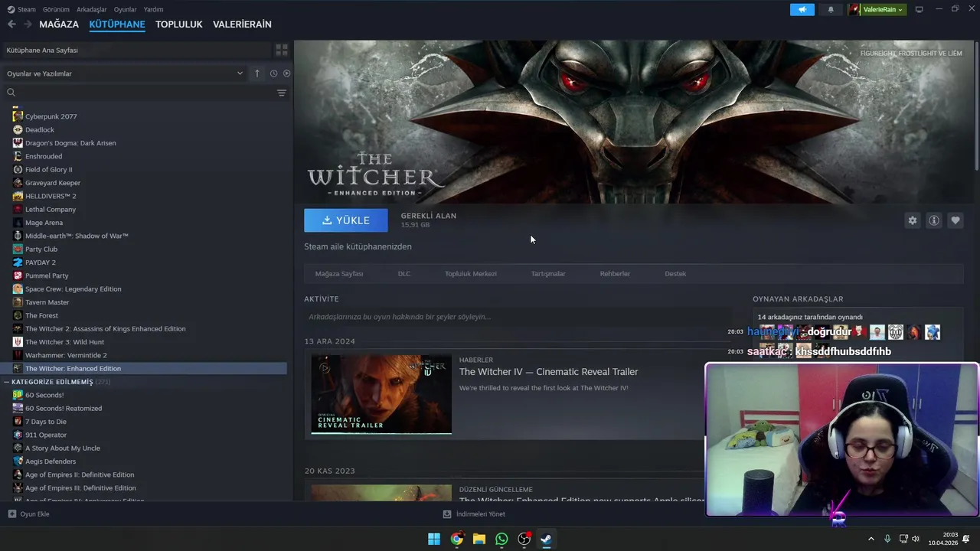The width and height of the screenshot is (980, 551).
Task: Go forward with the right arrow
Action: pyautogui.click(x=28, y=24)
